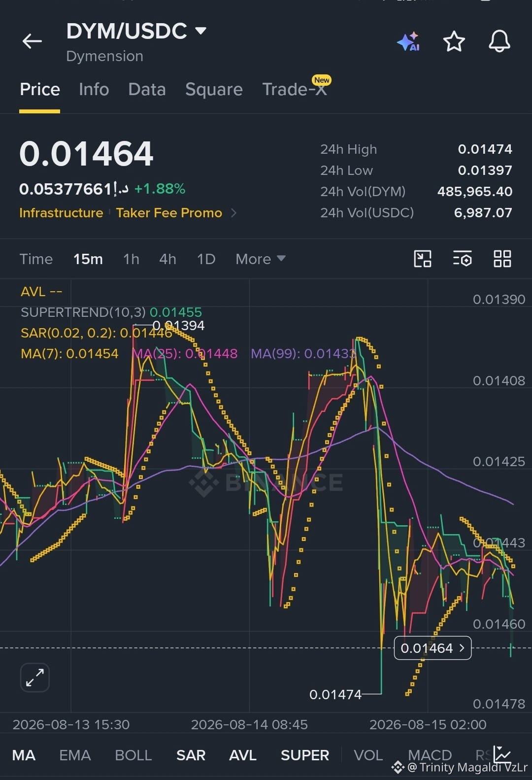The width and height of the screenshot is (532, 780).
Task: Open the Trade-X tab
Action: [x=295, y=89]
